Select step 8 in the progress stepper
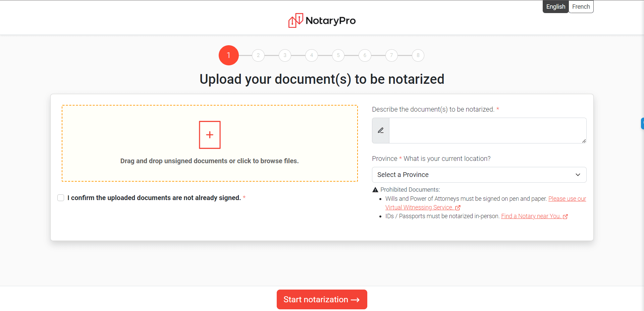This screenshot has width=644, height=311. point(418,55)
